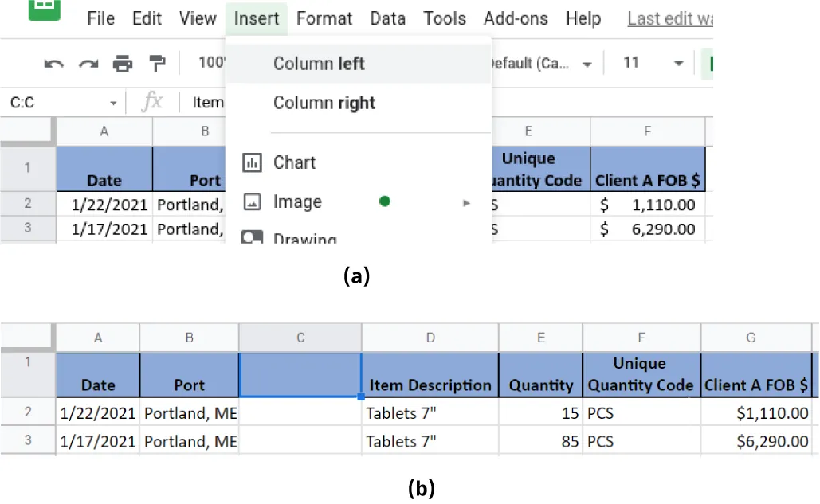Click the Redo icon
Screen dimensions: 820x504
[x=88, y=63]
